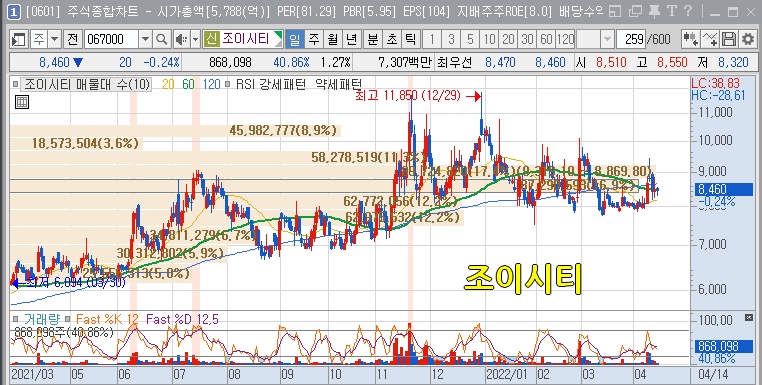Click 거래량 volume label
Screen dimensions: 762x385
click(42, 319)
